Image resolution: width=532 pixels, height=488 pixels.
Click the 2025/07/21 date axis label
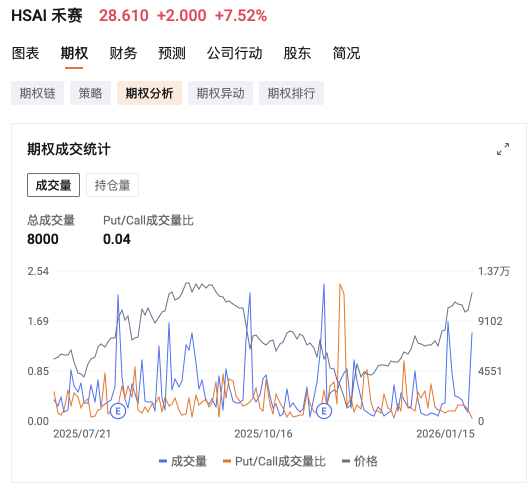click(82, 434)
